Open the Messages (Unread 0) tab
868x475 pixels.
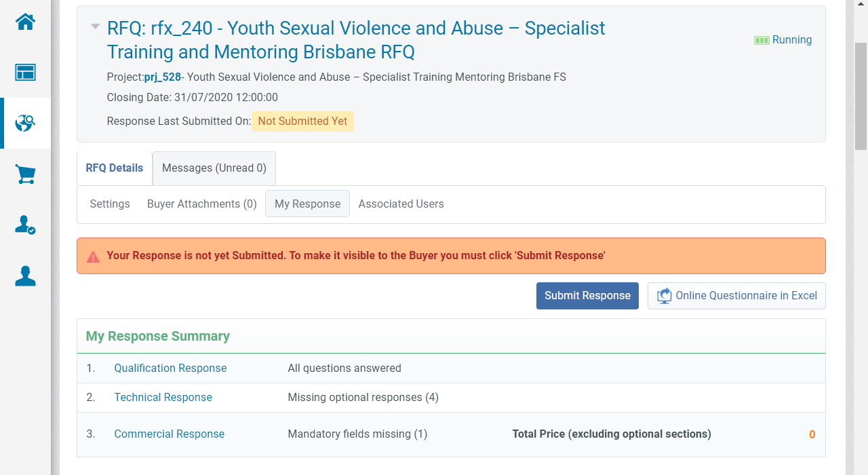pyautogui.click(x=214, y=168)
